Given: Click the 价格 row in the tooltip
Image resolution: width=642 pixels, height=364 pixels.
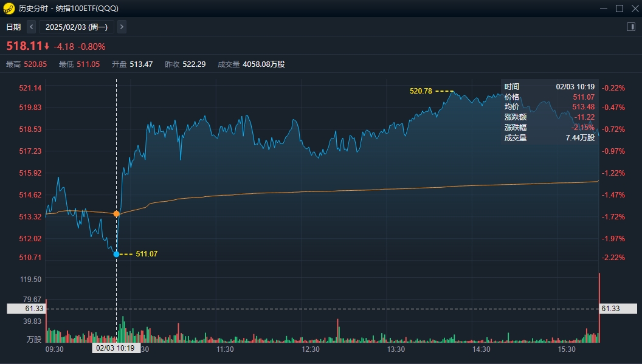Looking at the screenshot, I should coord(550,97).
